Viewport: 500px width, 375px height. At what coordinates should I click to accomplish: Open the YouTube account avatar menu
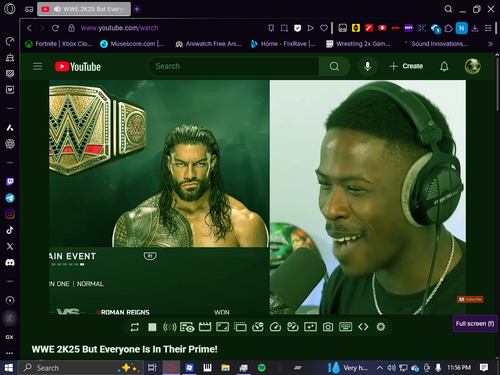pyautogui.click(x=473, y=66)
